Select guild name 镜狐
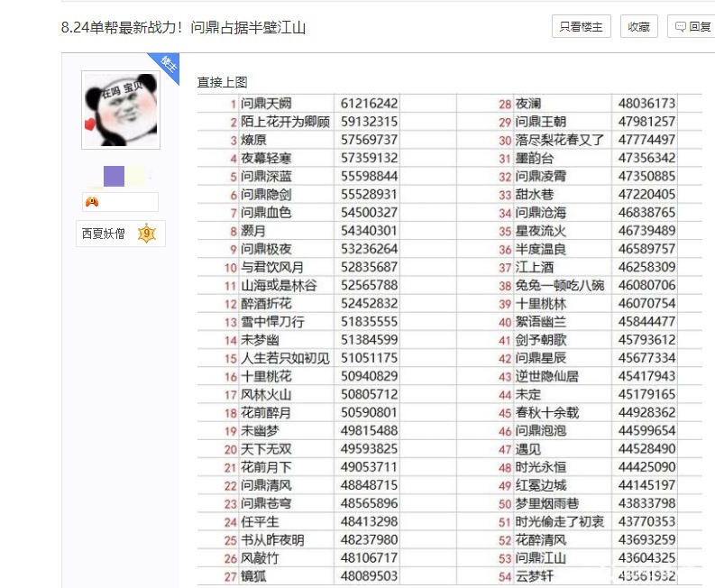 click(x=253, y=576)
